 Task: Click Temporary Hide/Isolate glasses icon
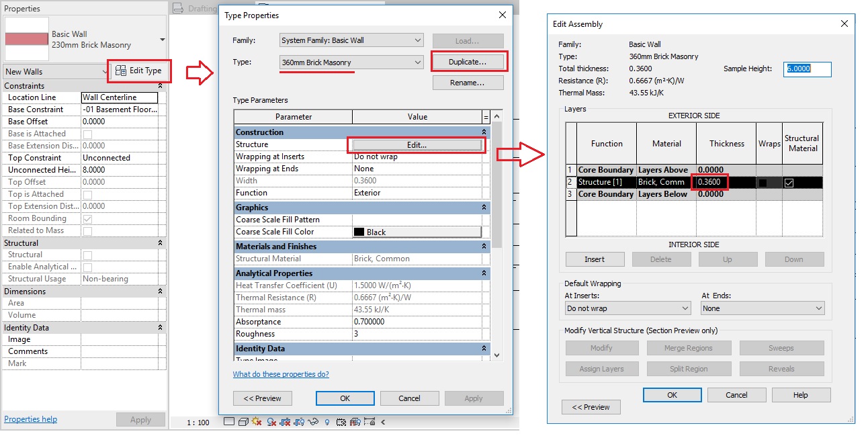313,422
